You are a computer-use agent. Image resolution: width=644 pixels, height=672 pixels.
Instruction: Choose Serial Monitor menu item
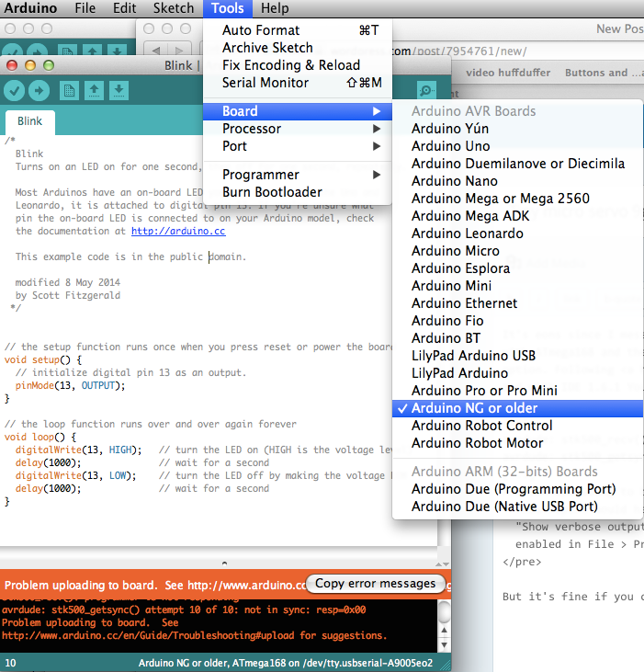(298, 83)
